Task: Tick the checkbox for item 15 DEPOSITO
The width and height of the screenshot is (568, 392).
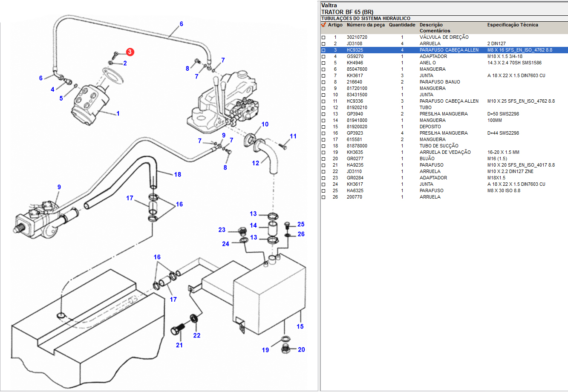Action: 323,127
